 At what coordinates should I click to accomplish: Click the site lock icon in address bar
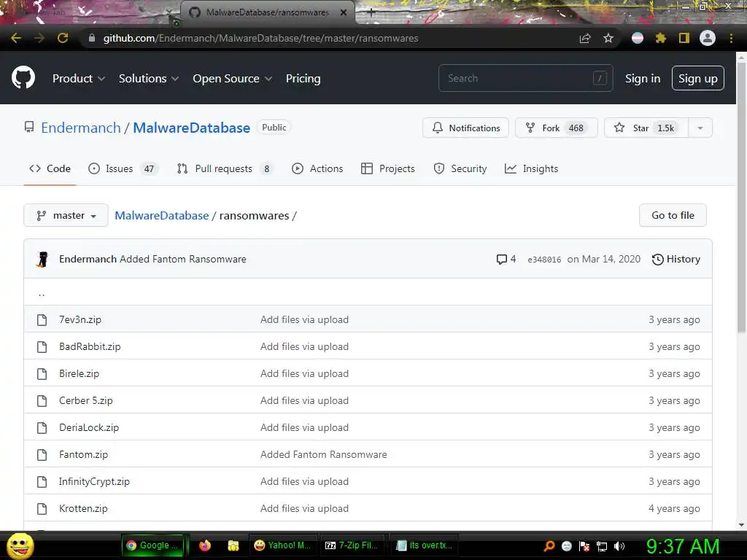[92, 38]
